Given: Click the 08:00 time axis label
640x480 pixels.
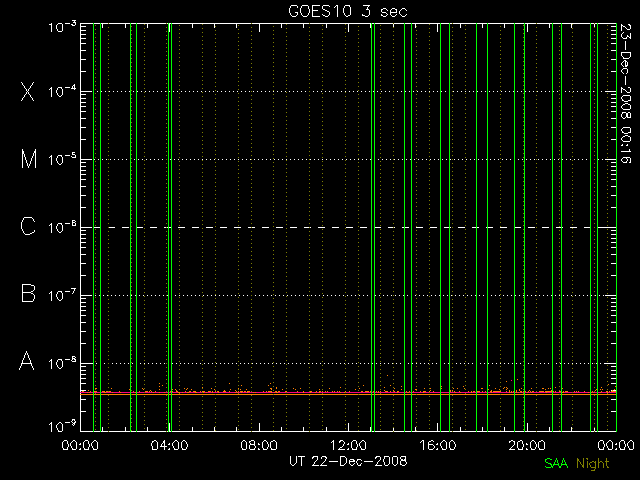Looking at the screenshot, I should click(x=259, y=445).
